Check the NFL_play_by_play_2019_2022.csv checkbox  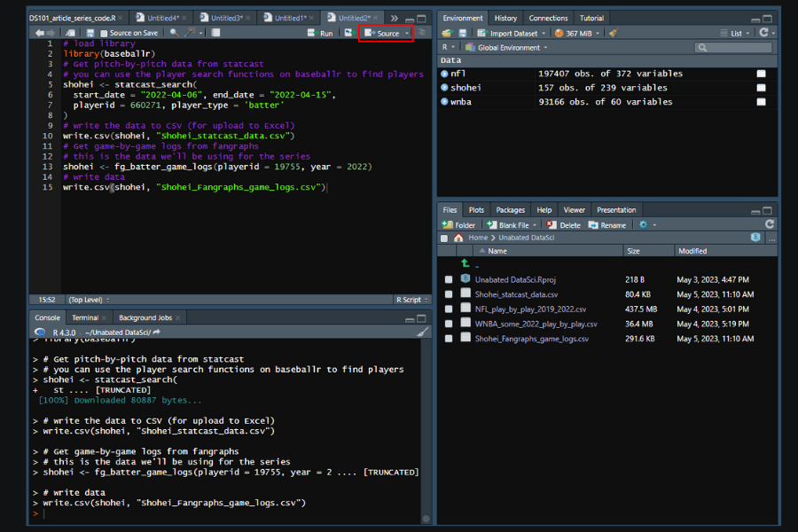tap(449, 309)
